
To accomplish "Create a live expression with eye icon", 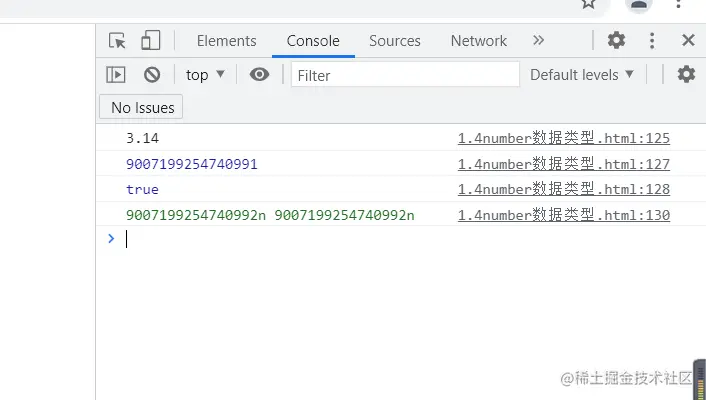I will click(259, 74).
